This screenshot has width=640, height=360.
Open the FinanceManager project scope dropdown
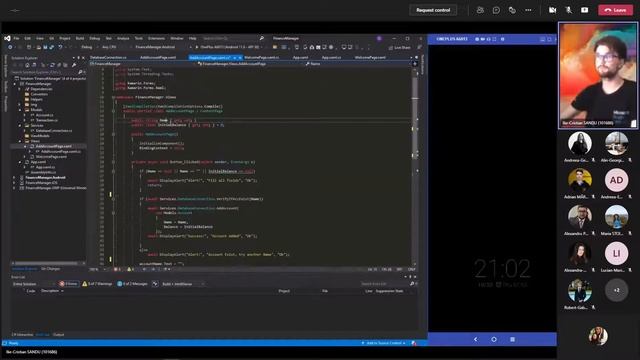point(143,64)
